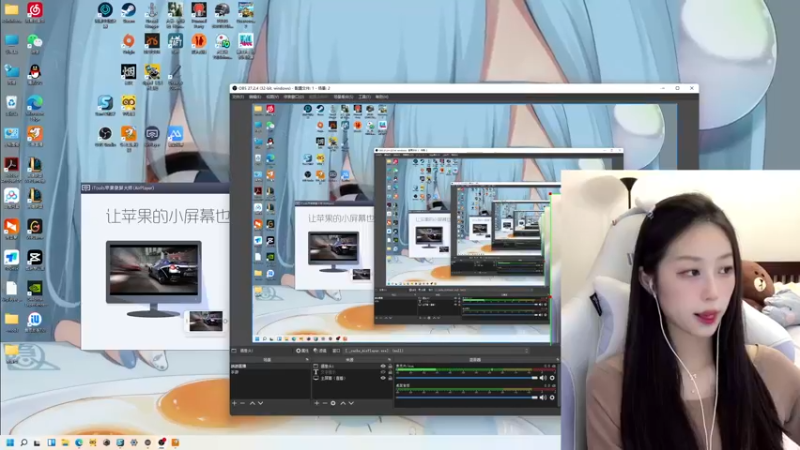Open the iTools blue iU desktop icon
The width and height of the screenshot is (800, 450).
[35, 320]
